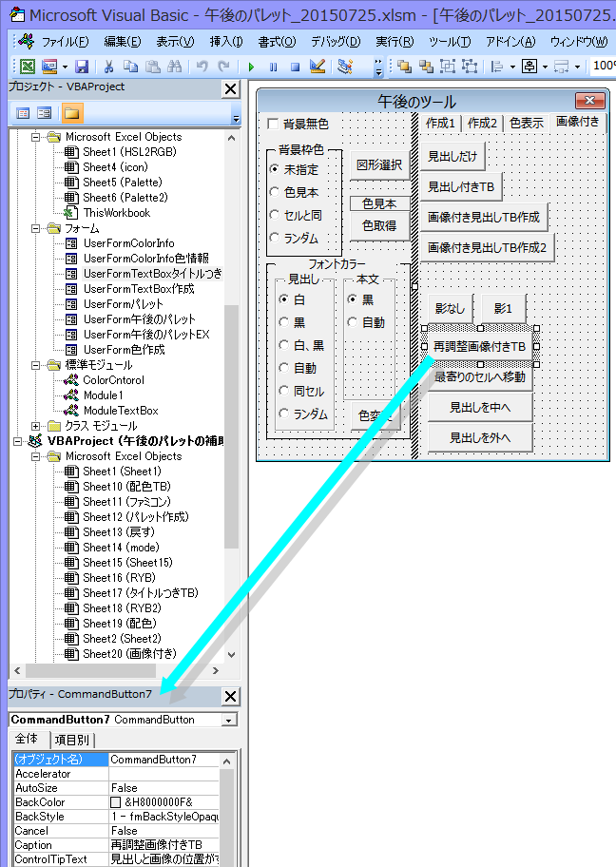Click View Code icon in Project pane
This screenshot has height=867, width=616.
click(23, 113)
